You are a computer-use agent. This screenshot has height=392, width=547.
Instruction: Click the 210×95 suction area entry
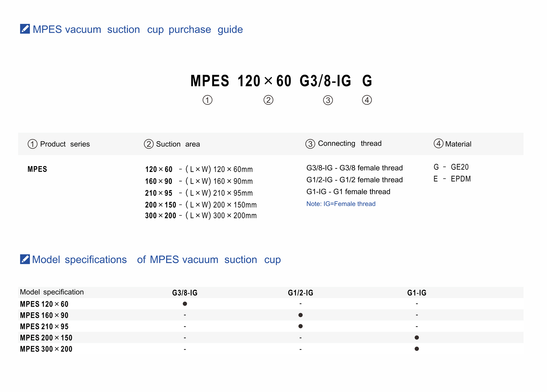point(159,193)
